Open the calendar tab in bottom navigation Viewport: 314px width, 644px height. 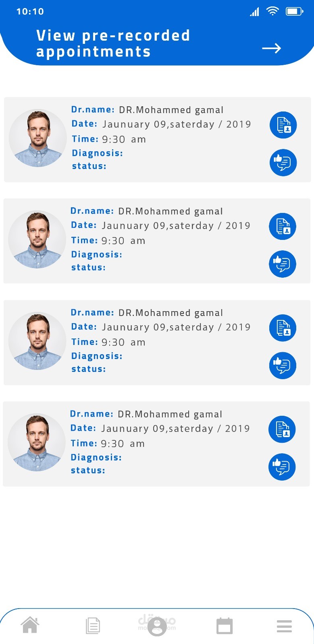point(225,626)
